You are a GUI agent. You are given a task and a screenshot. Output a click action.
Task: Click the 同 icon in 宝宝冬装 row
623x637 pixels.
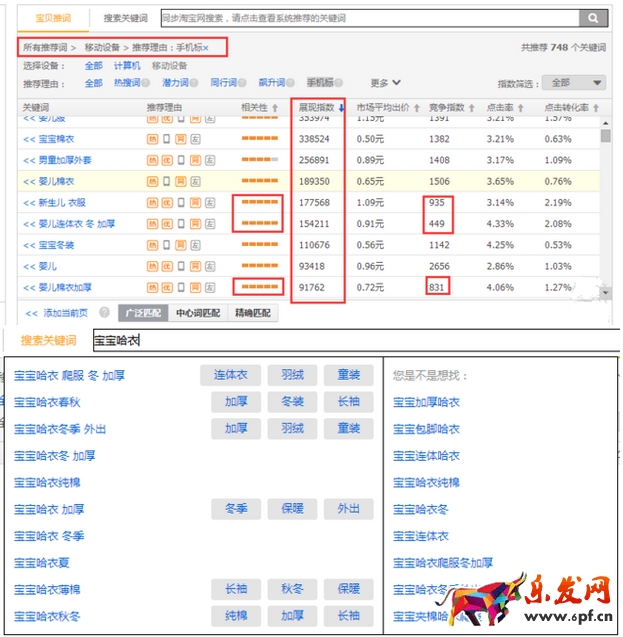coord(181,245)
